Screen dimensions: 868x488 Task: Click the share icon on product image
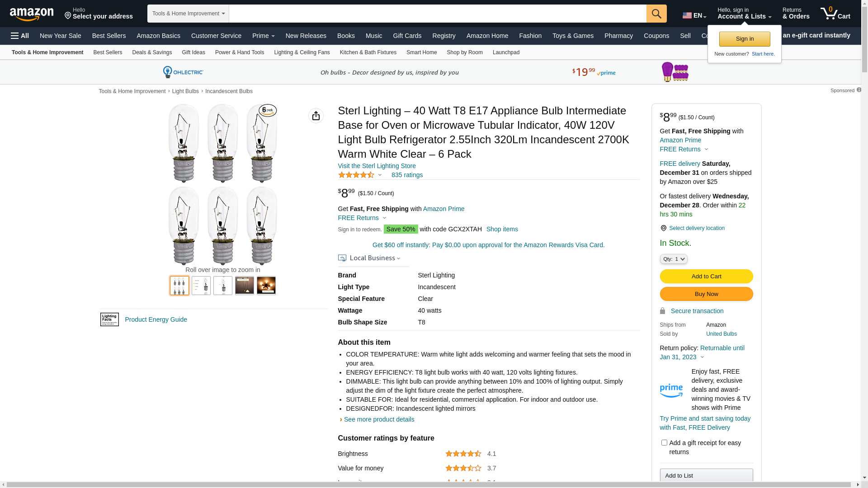click(316, 116)
